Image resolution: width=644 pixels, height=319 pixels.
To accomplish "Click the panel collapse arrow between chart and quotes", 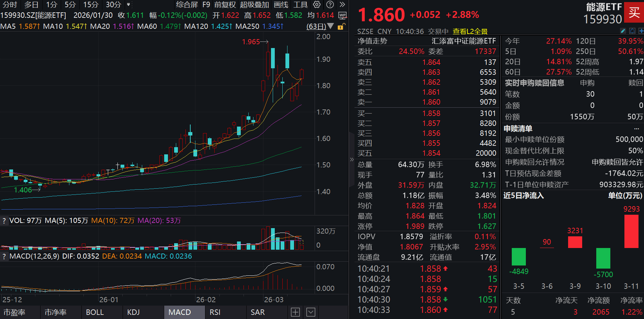I will tap(352, 159).
